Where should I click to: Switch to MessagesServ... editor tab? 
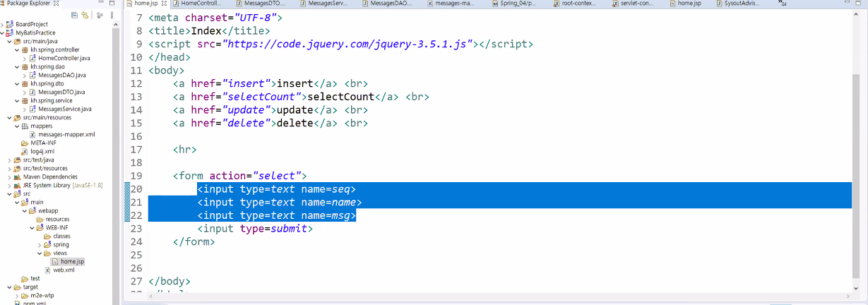tap(323, 4)
